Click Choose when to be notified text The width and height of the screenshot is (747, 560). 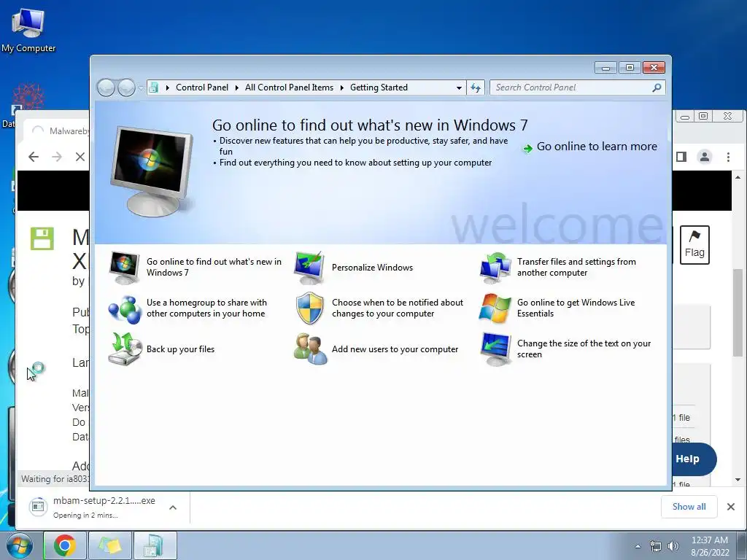[x=398, y=308]
